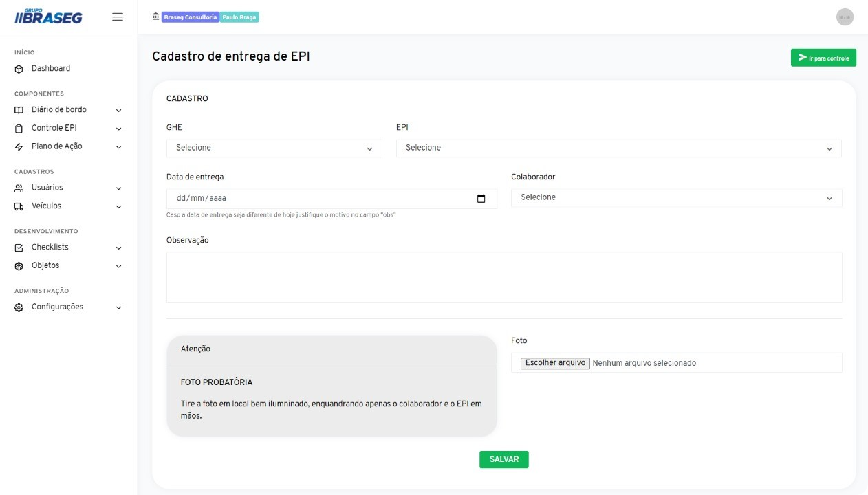Click the user avatar in top right
This screenshot has width=868, height=495.
click(x=845, y=17)
